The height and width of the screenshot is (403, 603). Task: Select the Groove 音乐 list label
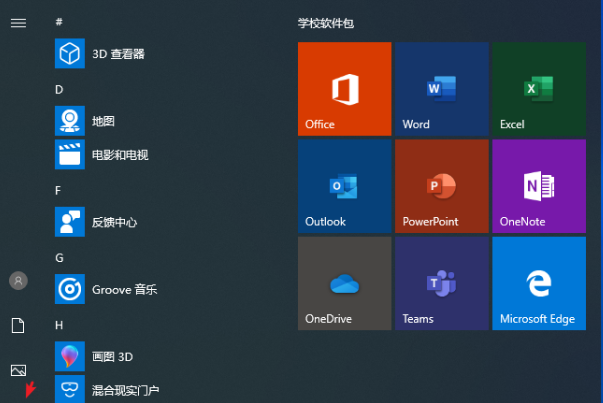pyautogui.click(x=125, y=290)
